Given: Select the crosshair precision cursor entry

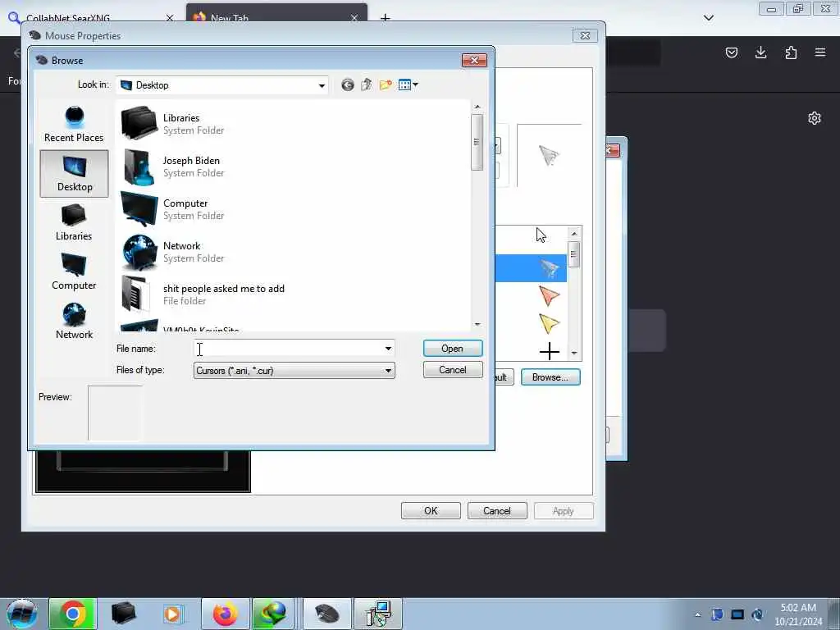Looking at the screenshot, I should coord(549,351).
